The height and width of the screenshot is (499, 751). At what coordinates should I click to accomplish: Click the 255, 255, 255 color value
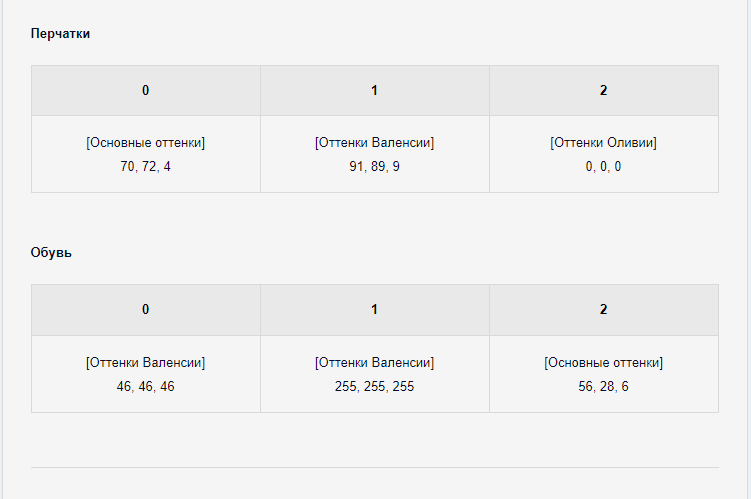pyautogui.click(x=375, y=386)
